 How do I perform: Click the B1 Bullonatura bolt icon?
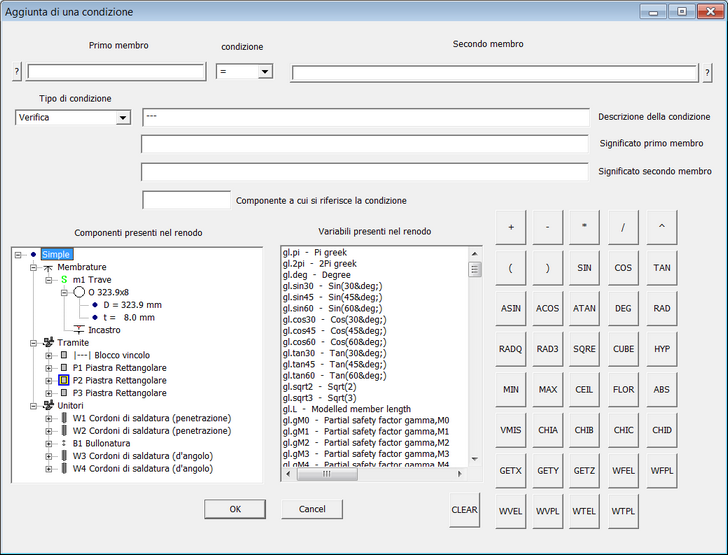pos(63,443)
